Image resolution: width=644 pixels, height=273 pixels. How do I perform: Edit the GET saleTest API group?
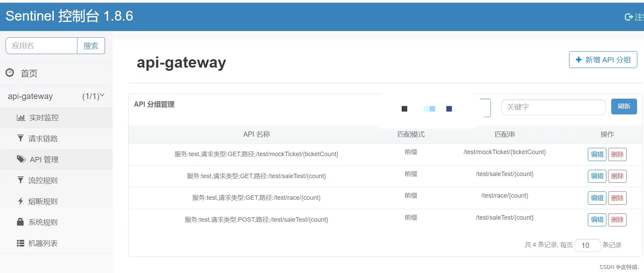(x=597, y=176)
